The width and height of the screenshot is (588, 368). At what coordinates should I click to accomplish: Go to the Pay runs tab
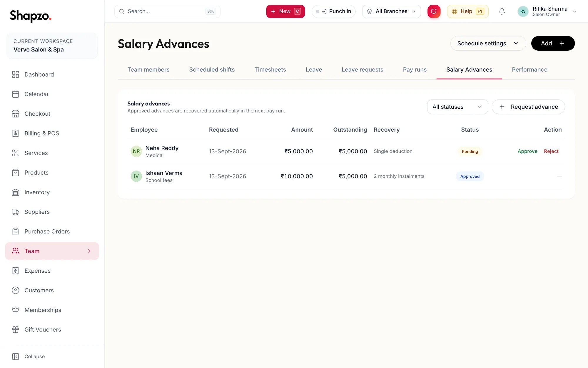coord(415,70)
